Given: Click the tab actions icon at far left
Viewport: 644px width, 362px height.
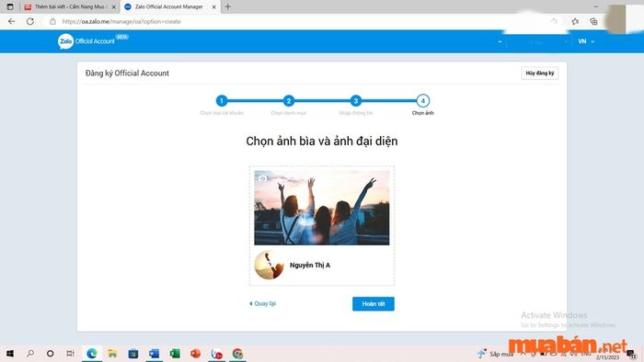Looking at the screenshot, I should pyautogui.click(x=10, y=6).
